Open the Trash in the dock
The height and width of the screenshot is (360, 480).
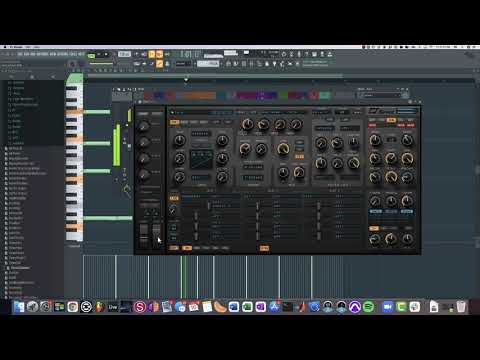[461, 307]
